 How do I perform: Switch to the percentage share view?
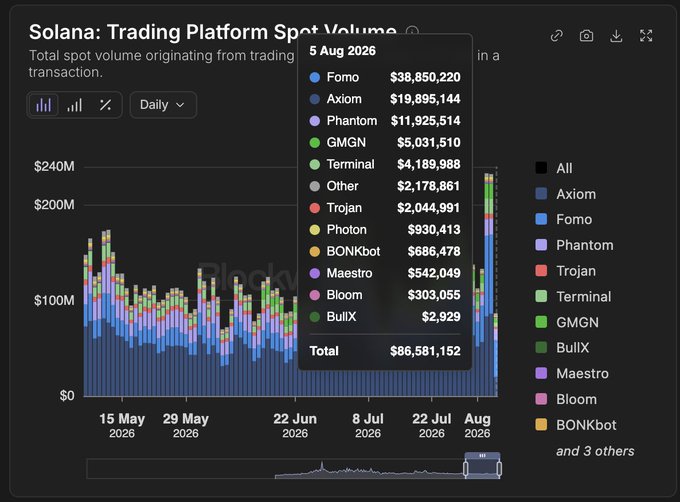coord(105,105)
